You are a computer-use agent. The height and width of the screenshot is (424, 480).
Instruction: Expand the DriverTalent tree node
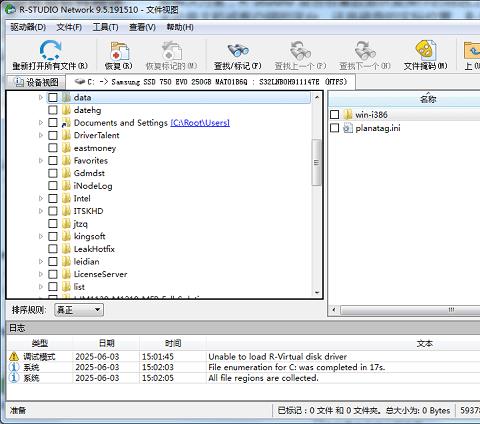[x=41, y=135]
